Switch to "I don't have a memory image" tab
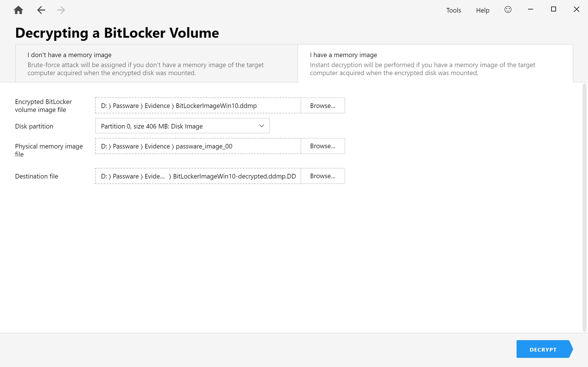 pyautogui.click(x=156, y=63)
